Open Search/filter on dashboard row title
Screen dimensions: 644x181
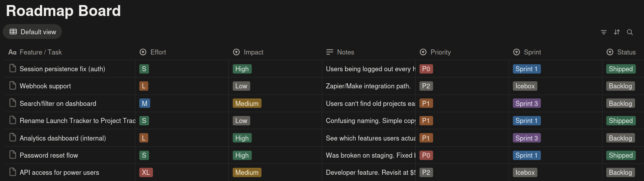tap(58, 104)
